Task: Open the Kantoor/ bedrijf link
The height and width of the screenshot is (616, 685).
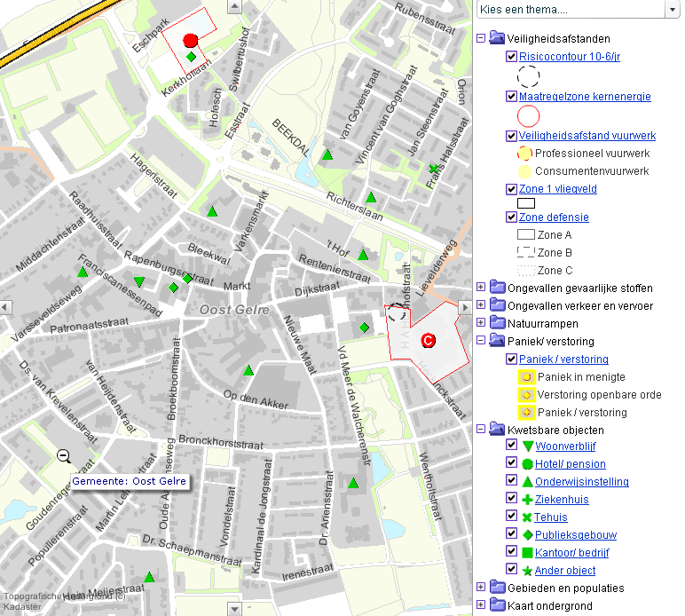Action: click(x=571, y=553)
